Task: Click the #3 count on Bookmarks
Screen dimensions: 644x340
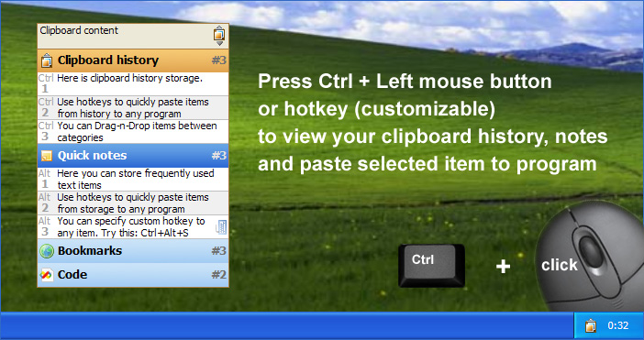Action: click(x=219, y=250)
